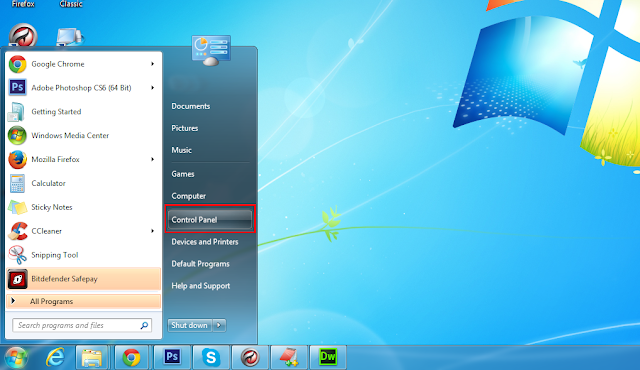Click the Shut down button
This screenshot has height=370, width=640.
190,325
